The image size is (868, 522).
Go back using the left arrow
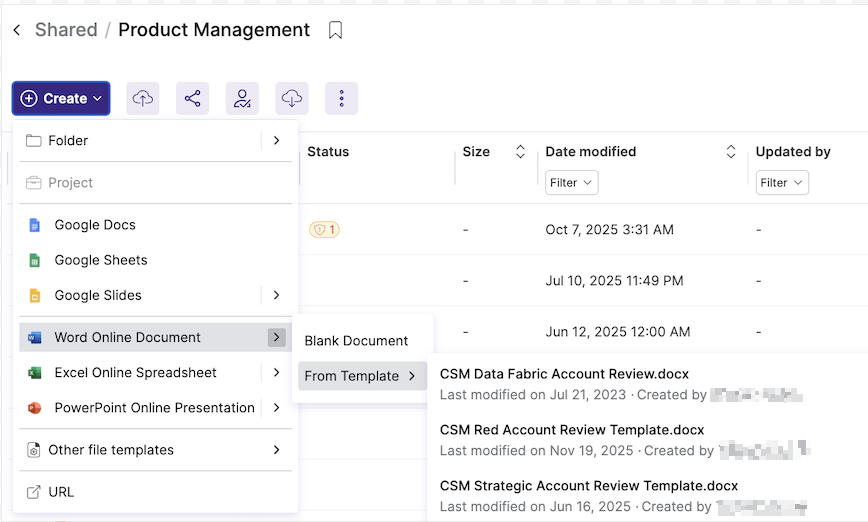[17, 31]
